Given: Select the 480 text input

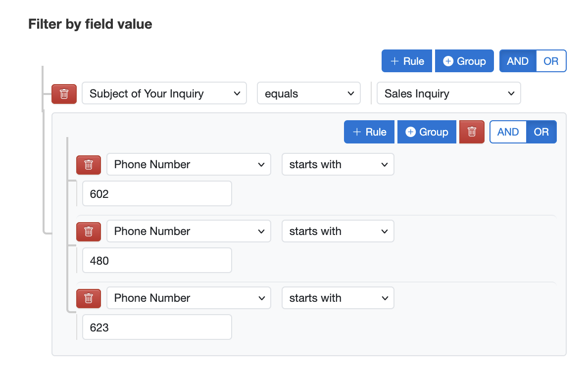Looking at the screenshot, I should point(157,260).
